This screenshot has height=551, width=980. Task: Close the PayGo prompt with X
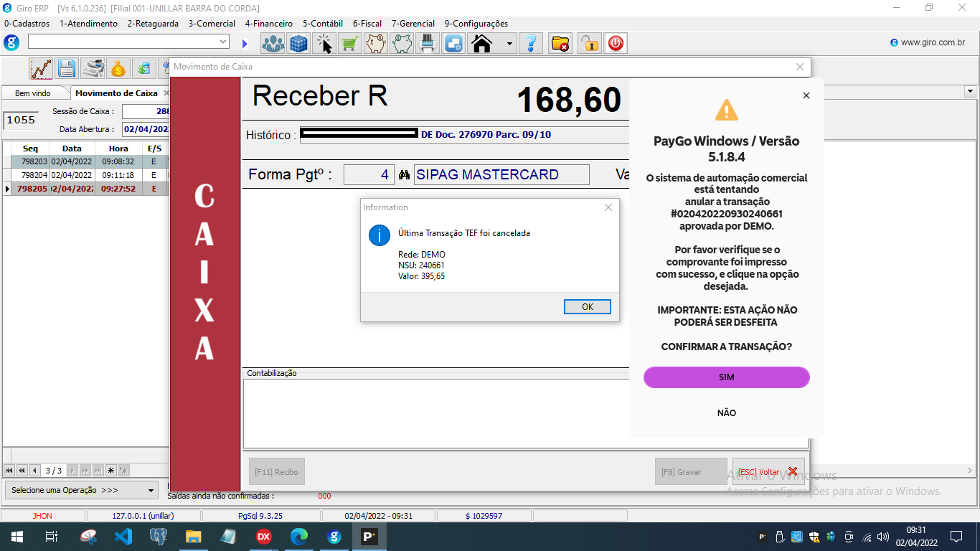pyautogui.click(x=806, y=95)
